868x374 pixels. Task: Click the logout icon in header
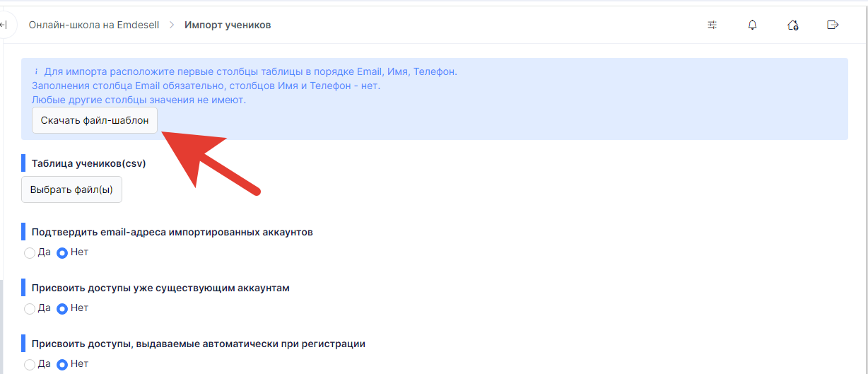tap(833, 25)
